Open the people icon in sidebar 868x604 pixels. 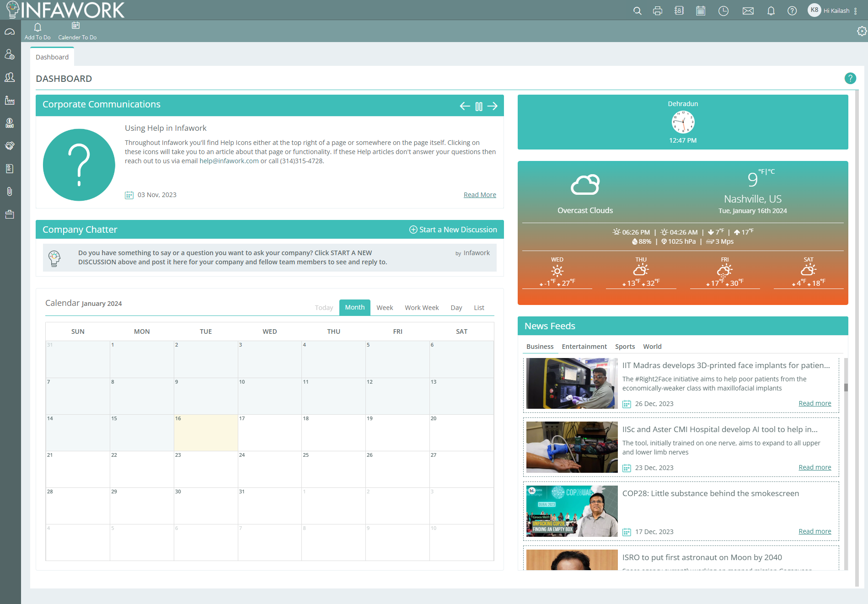(10, 77)
